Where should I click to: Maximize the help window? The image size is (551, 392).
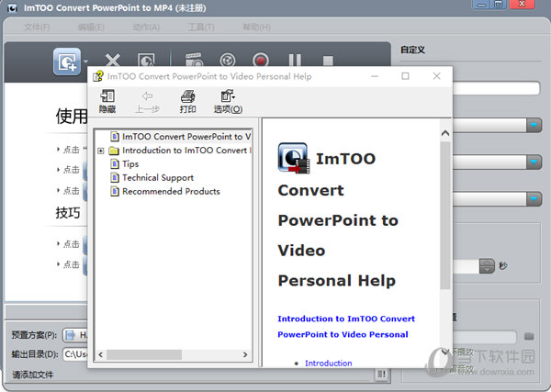(405, 76)
